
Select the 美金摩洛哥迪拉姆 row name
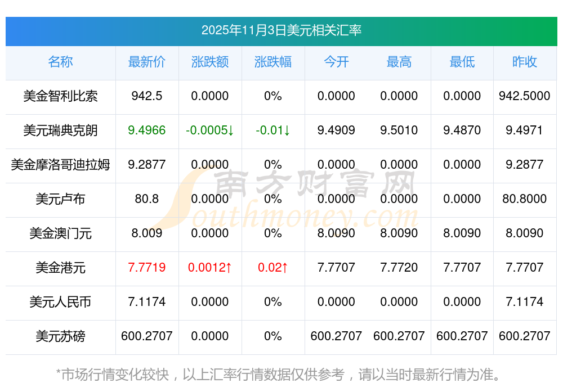pos(60,165)
